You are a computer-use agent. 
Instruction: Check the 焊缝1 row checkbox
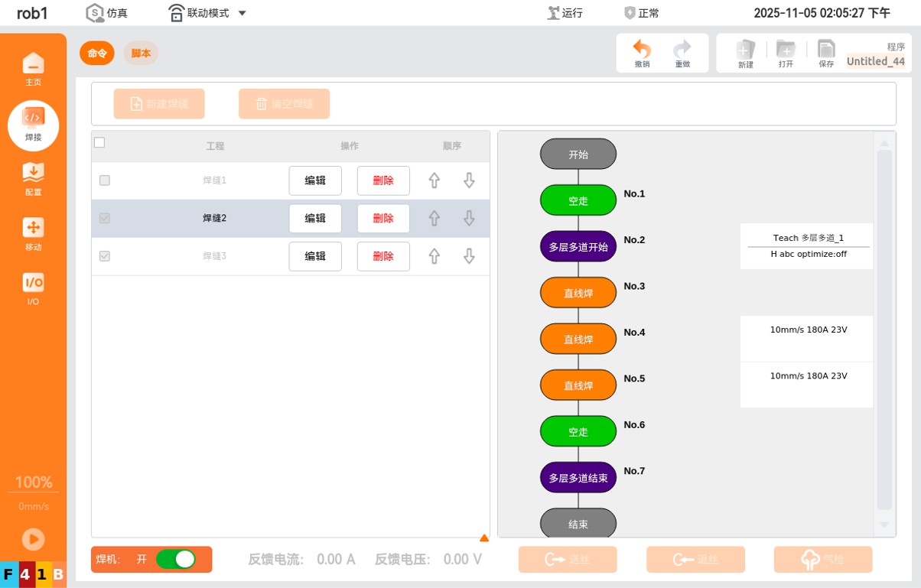point(105,180)
